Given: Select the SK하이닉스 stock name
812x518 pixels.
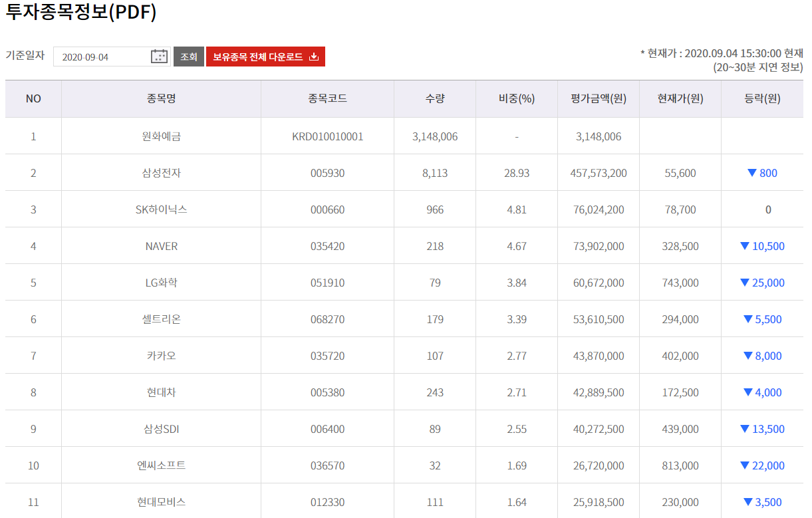Looking at the screenshot, I should [161, 209].
